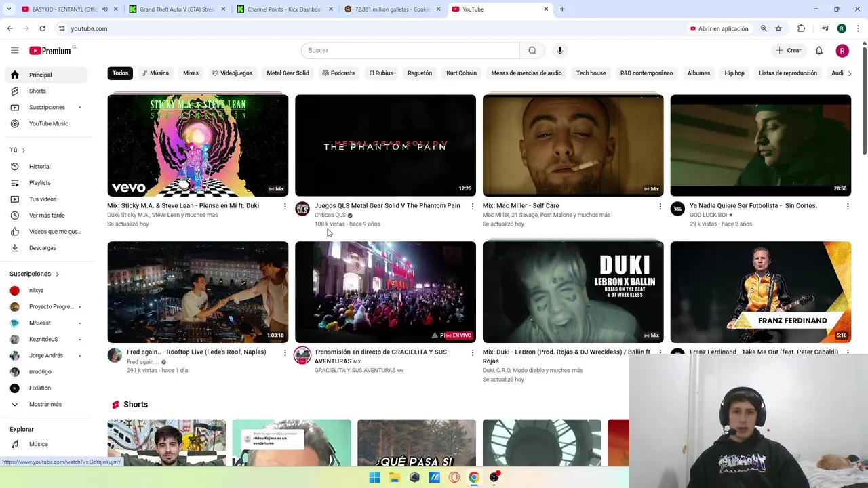Open the Juegos QLS Metal Gear Solid V title
The image size is (868, 488).
[387, 206]
